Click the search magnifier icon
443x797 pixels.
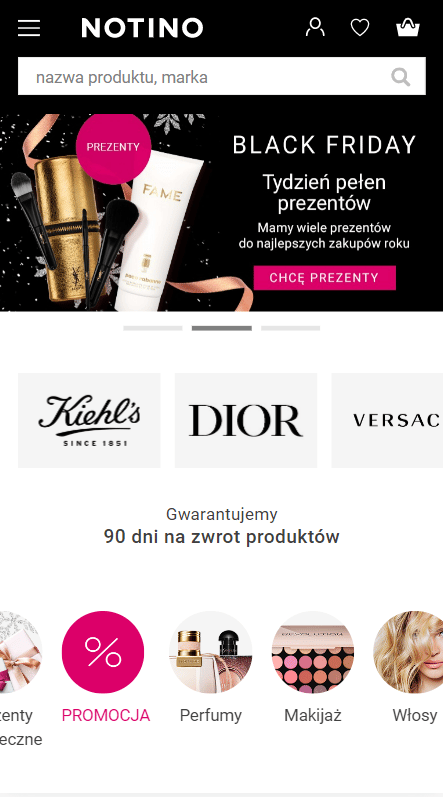pos(401,77)
